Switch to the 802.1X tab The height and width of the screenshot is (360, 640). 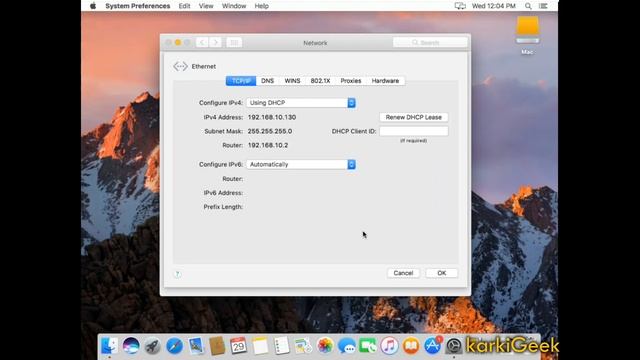click(x=320, y=81)
